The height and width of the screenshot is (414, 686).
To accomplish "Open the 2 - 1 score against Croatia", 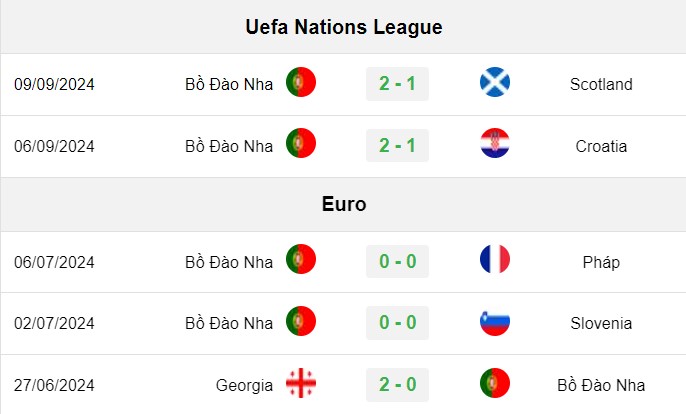I will [x=397, y=145].
